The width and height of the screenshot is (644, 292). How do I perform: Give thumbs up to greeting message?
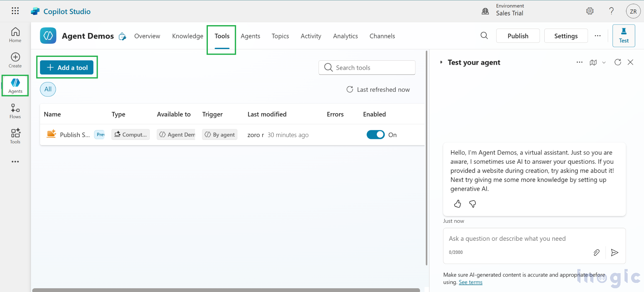pyautogui.click(x=458, y=204)
